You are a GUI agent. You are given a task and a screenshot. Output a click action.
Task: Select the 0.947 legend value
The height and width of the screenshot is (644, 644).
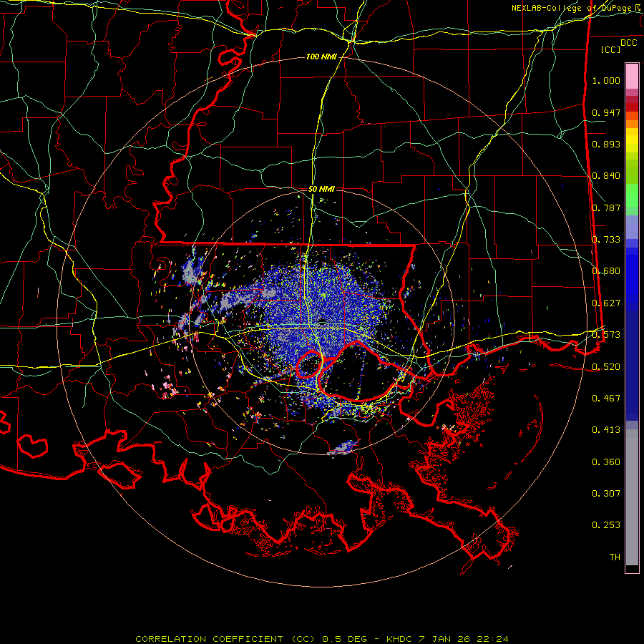(606, 112)
